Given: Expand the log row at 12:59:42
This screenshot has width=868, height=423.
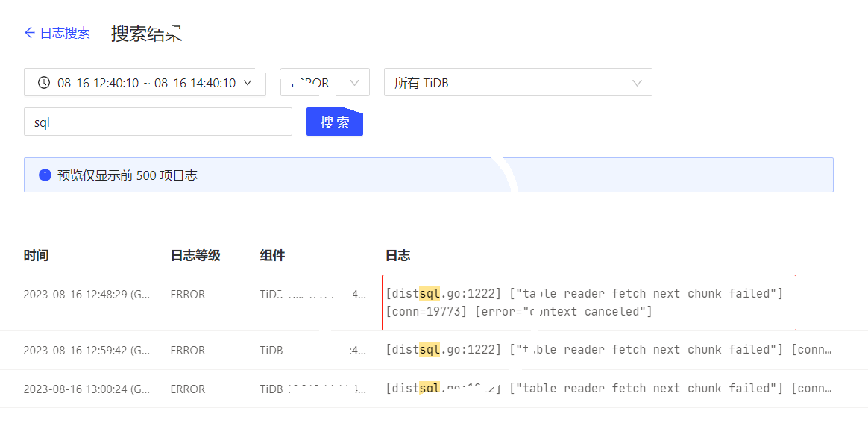Looking at the screenshot, I should click(608, 350).
